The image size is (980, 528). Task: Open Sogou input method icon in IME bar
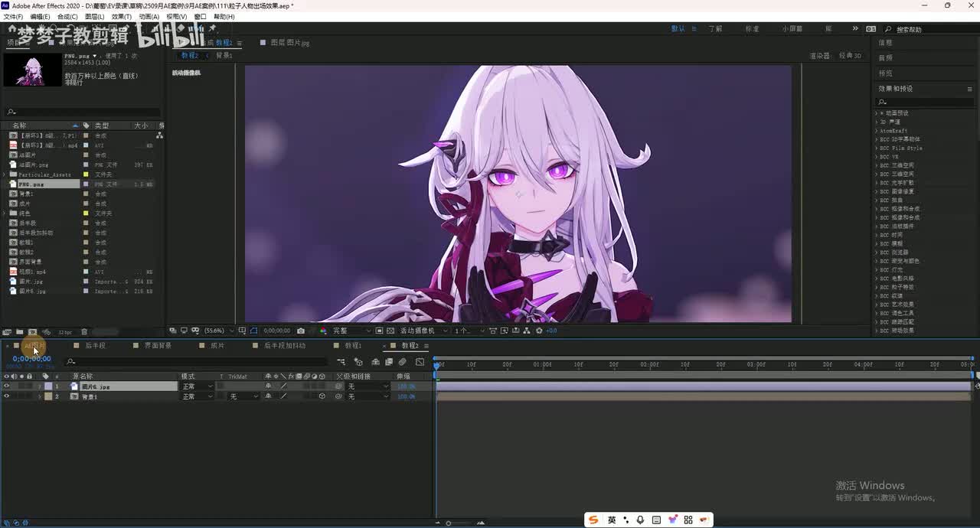click(x=593, y=520)
